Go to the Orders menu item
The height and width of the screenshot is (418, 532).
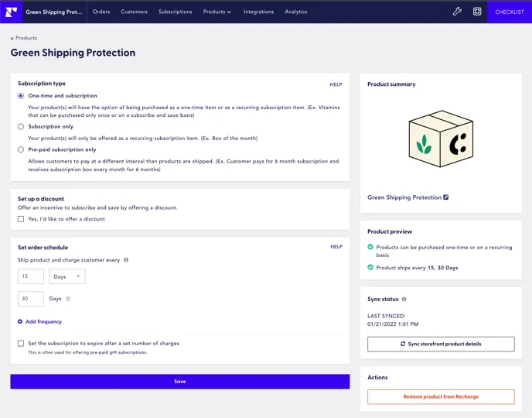coord(101,12)
